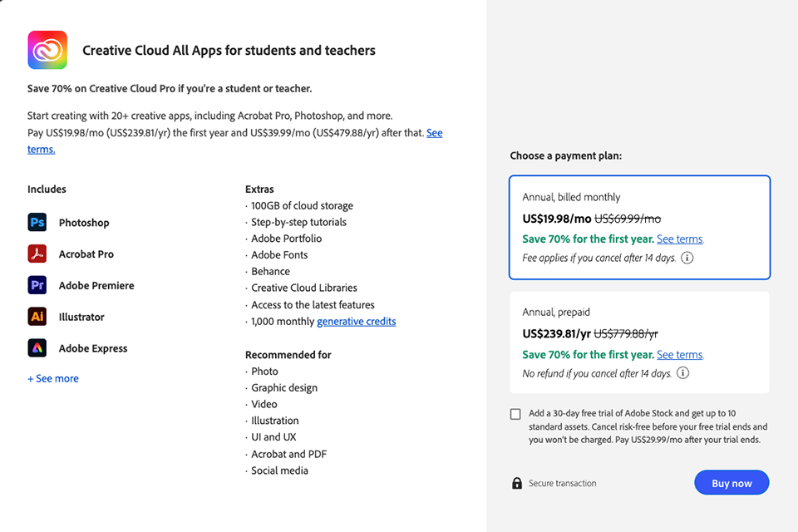Open See terms link in prepaid plan card
Viewport: 798px width, 532px height.
pos(679,354)
